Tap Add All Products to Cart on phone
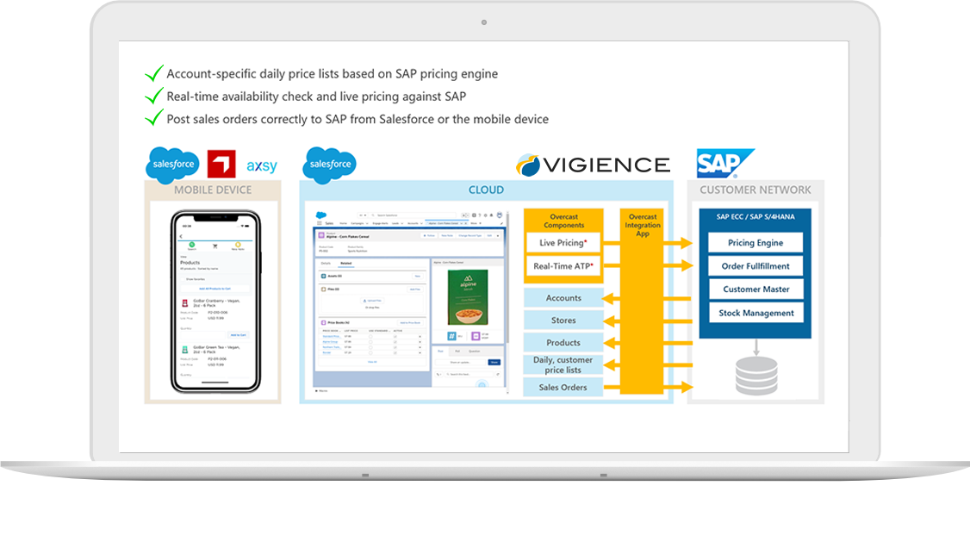Screen dimensions: 970x560 coord(215,289)
